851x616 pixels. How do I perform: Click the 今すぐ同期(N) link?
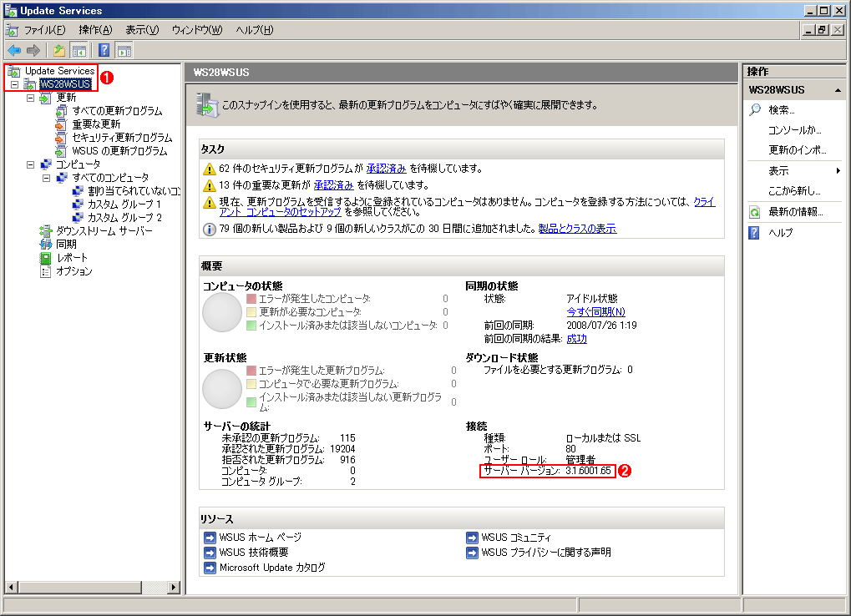[x=596, y=312]
